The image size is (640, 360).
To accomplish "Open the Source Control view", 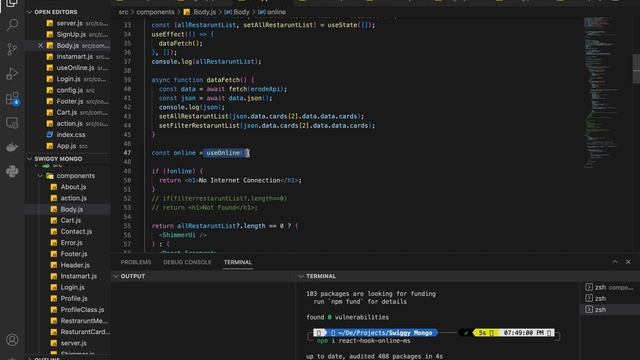I will [12, 49].
